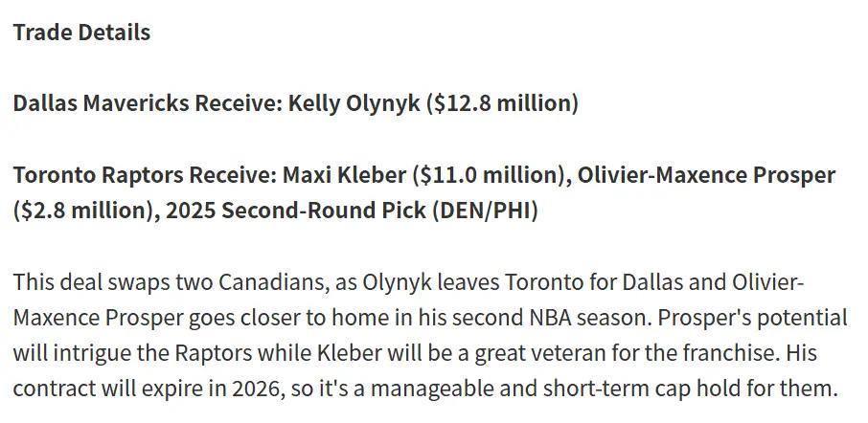Click the bold name 'Olivier-Maxence Prosper'

[x=707, y=175]
